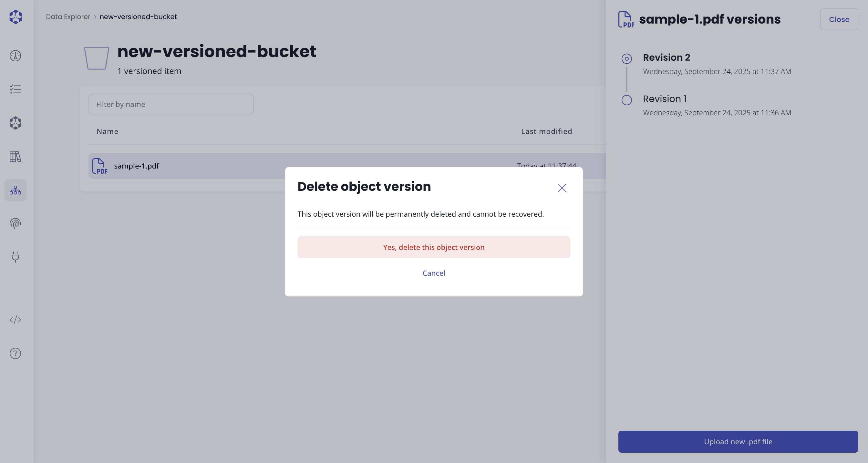Viewport: 868px width, 463px height.
Task: Click the PDF icon next to sample-1.pdf
Action: 99,166
